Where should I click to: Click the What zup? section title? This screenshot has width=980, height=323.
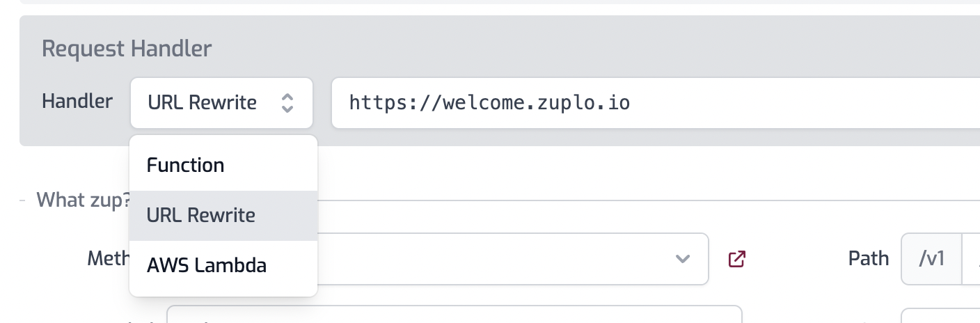[83, 200]
